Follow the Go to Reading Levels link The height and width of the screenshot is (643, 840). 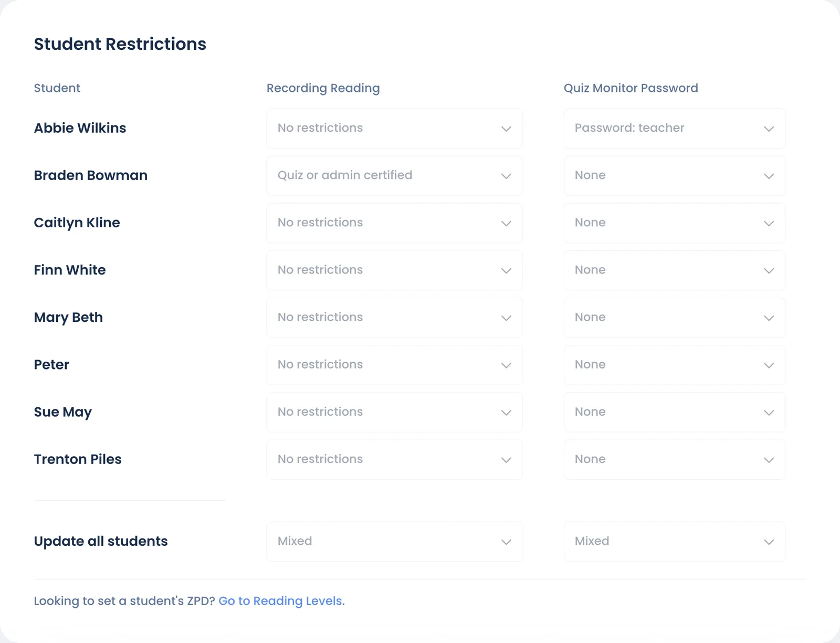click(280, 601)
